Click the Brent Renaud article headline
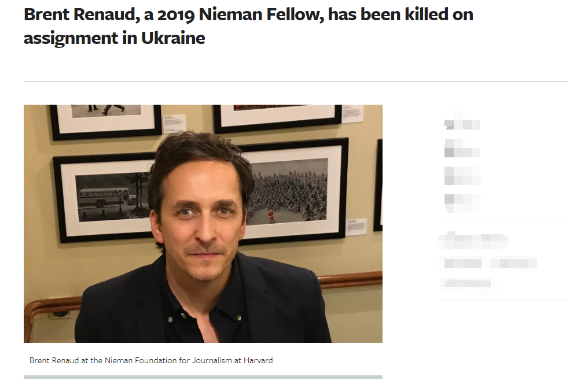This screenshot has height=384, width=588. [x=248, y=26]
